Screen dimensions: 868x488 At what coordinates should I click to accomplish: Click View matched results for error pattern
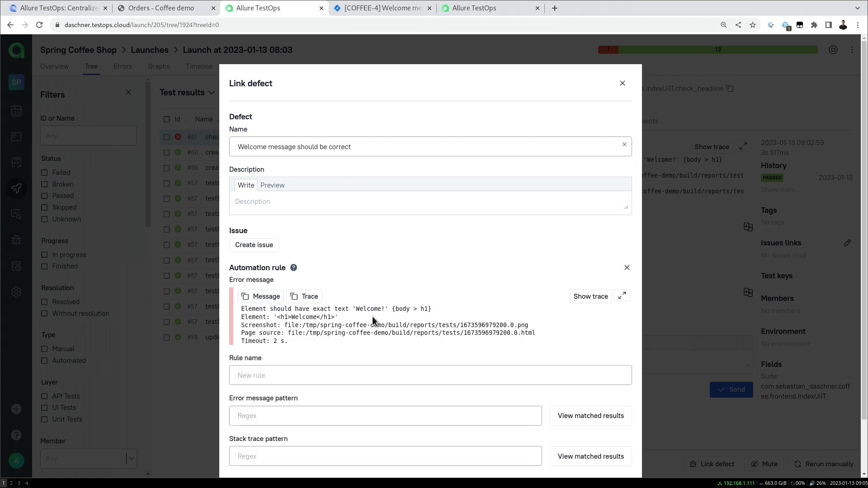point(590,415)
